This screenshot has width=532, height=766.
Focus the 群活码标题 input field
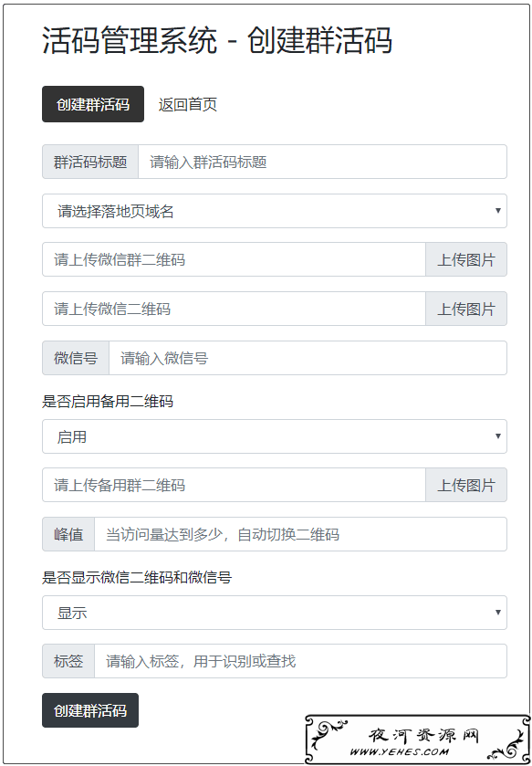(x=323, y=162)
